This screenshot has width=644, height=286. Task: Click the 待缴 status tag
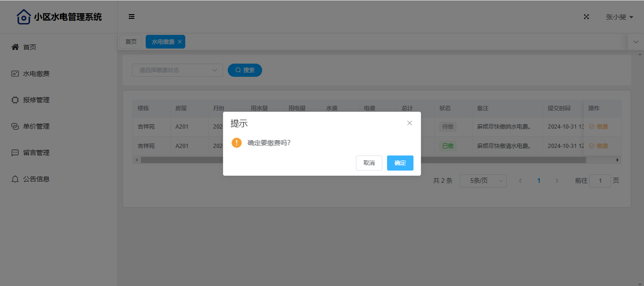pos(448,127)
